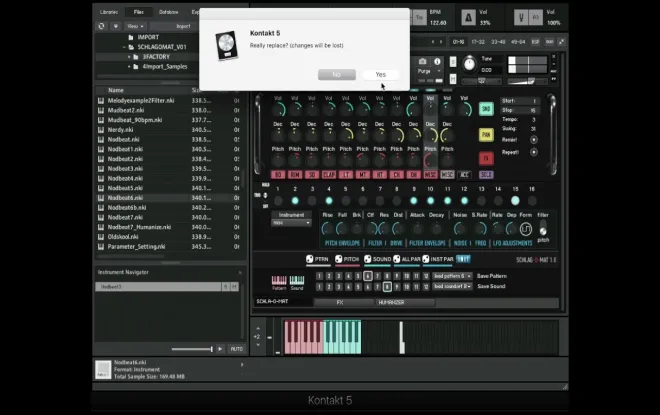660x415 pixels.
Task: Open the Instrument dropdown selector
Action: click(x=291, y=223)
